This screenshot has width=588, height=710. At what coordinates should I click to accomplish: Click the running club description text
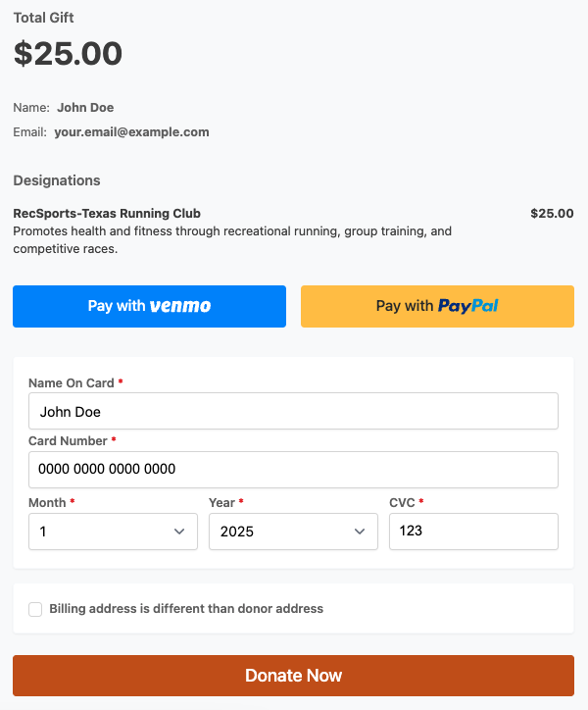[231, 240]
